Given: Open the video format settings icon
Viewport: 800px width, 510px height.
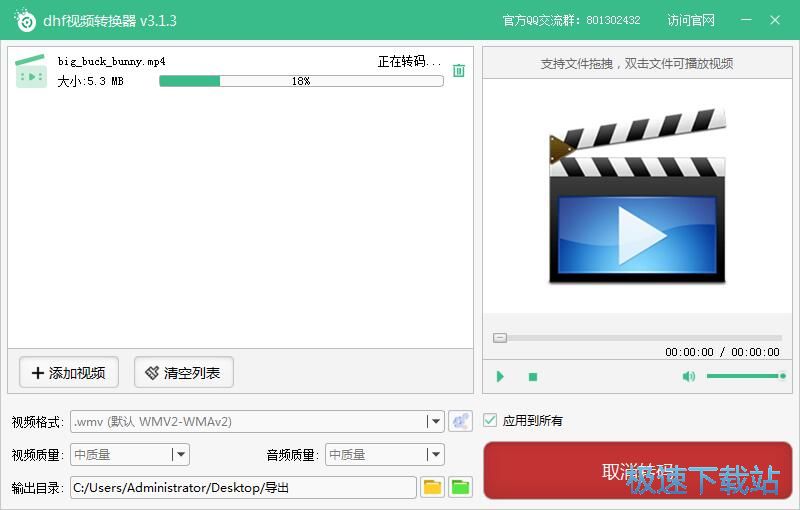Looking at the screenshot, I should [x=460, y=421].
